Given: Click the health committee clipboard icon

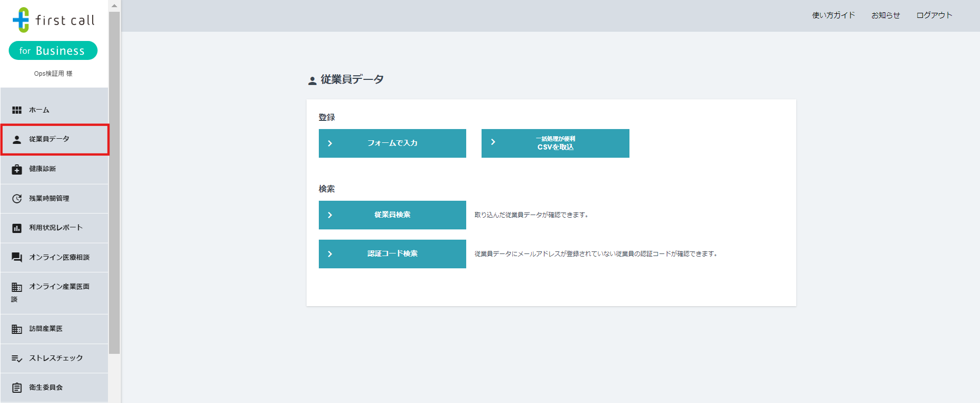Looking at the screenshot, I should coord(17,388).
